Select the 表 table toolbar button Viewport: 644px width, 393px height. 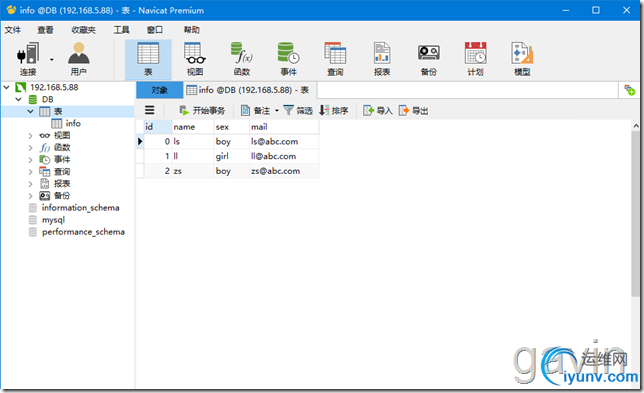[x=148, y=59]
